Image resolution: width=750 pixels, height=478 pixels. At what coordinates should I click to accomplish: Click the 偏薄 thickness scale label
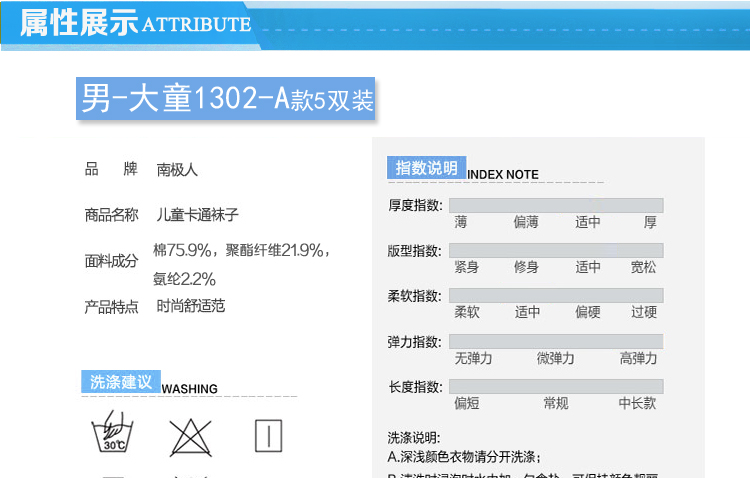(526, 222)
